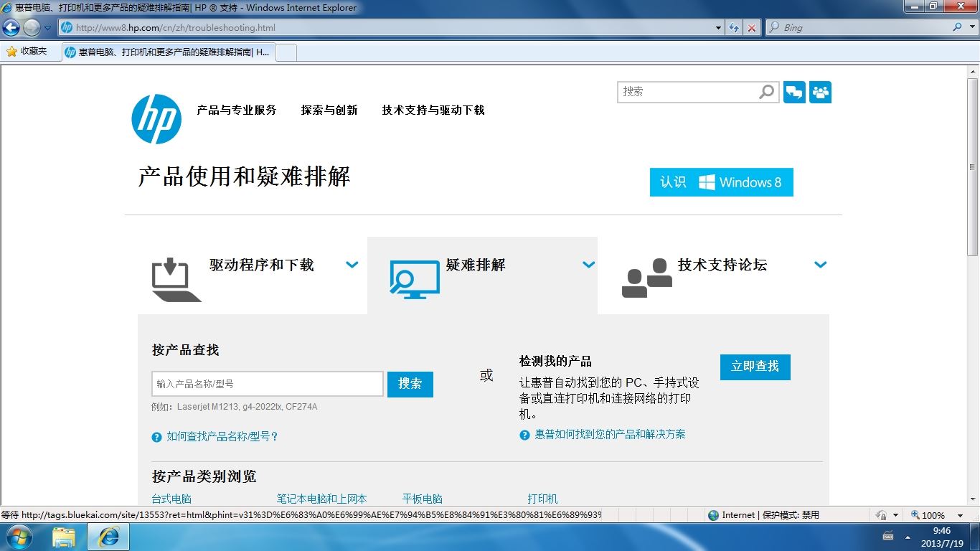Click the troubleshooting monitor magnifier icon
The image size is (980, 551).
tap(414, 279)
